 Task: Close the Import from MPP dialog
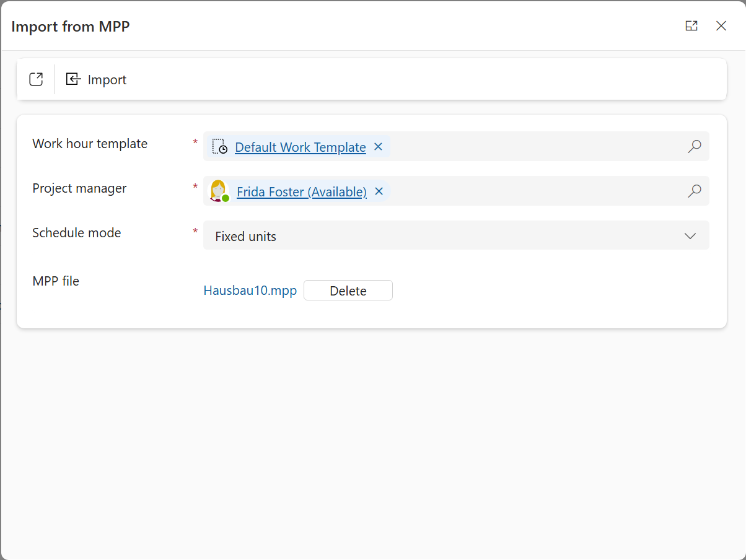point(721,26)
